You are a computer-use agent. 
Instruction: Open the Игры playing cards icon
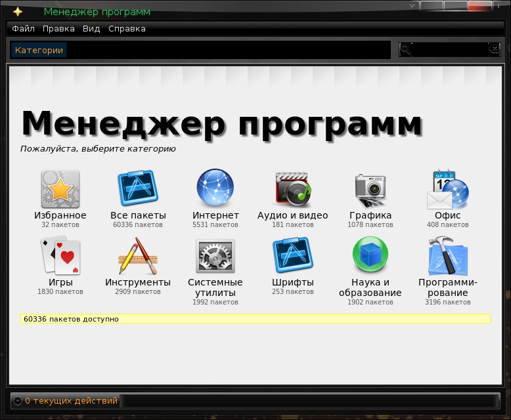pyautogui.click(x=60, y=256)
